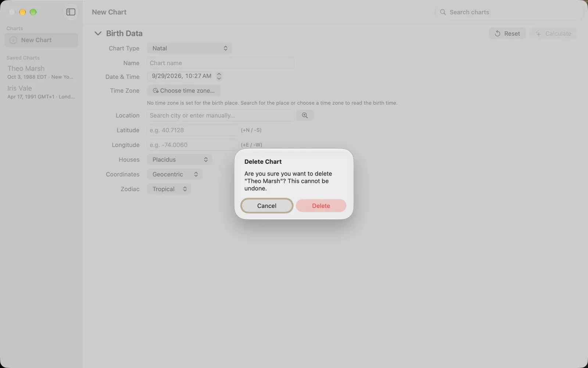Click the Location search city field
The width and height of the screenshot is (588, 368).
pos(220,115)
